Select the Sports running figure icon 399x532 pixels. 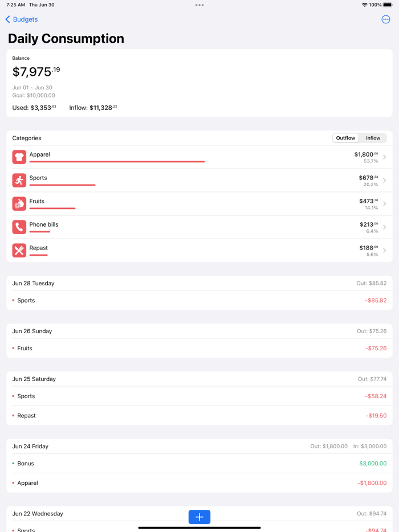coord(19,180)
